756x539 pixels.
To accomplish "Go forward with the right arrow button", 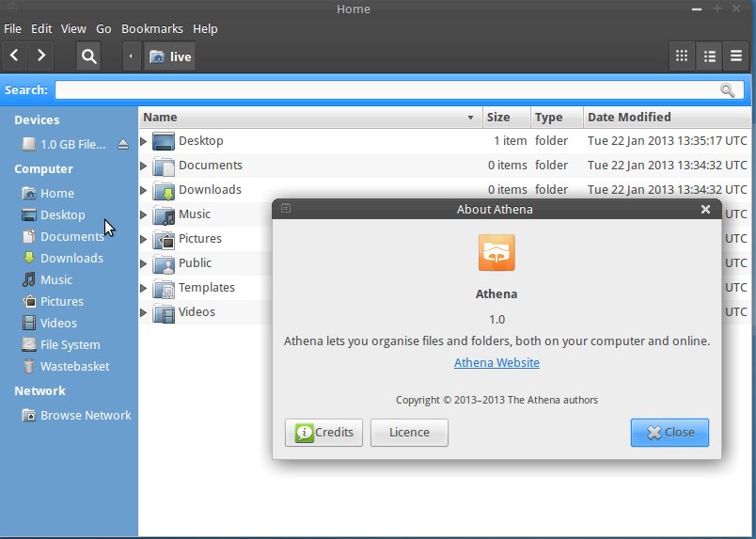I will pos(41,56).
